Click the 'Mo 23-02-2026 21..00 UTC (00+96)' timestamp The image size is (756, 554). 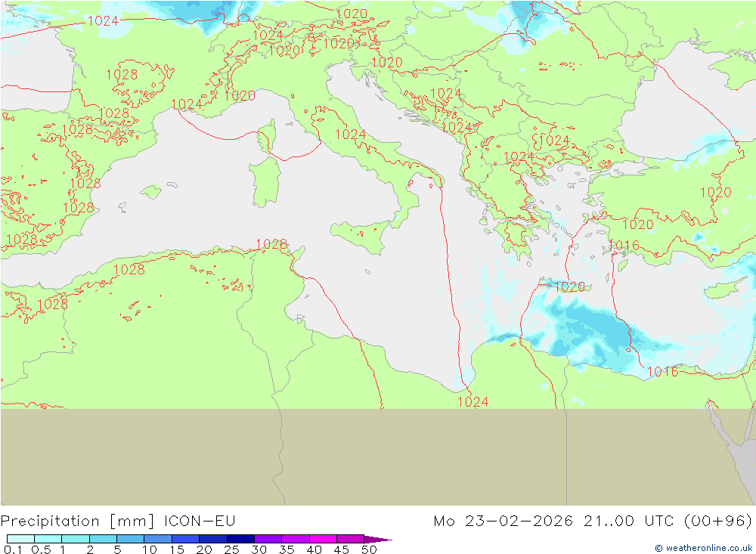(x=593, y=522)
